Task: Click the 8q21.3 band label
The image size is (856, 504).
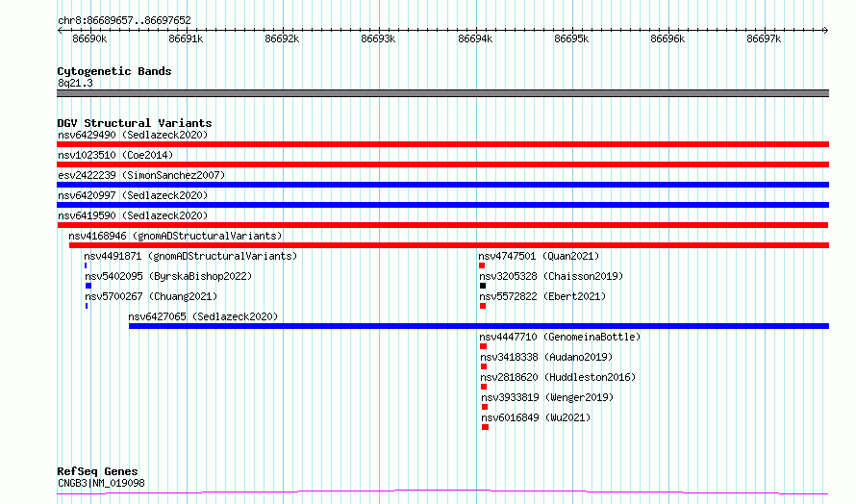Action: (75, 83)
